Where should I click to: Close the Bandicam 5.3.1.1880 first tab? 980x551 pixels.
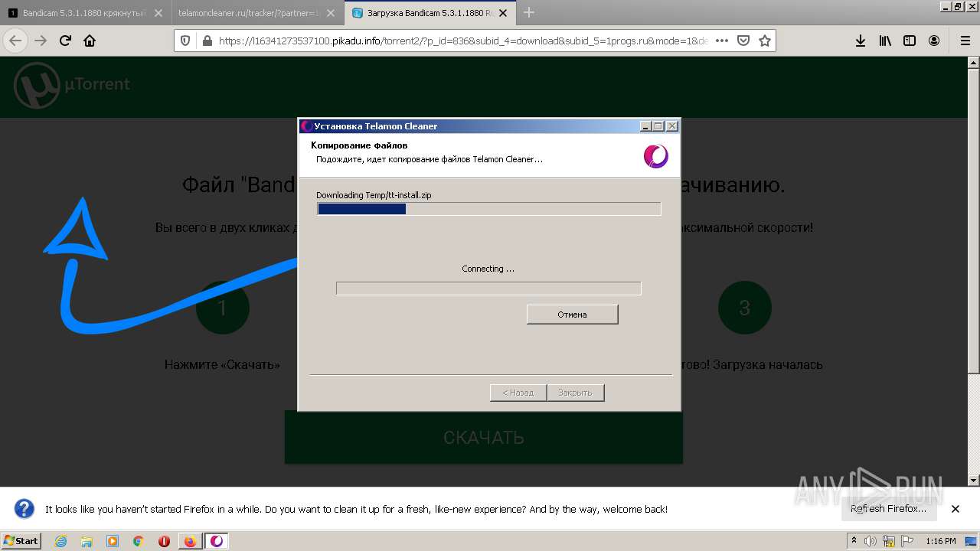158,13
